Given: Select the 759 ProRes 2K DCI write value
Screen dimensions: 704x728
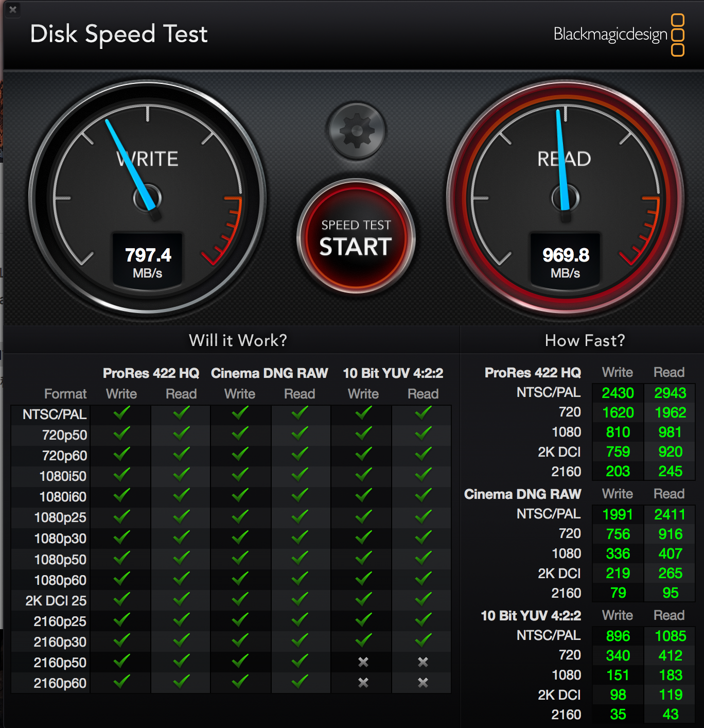Looking at the screenshot, I should [x=618, y=452].
